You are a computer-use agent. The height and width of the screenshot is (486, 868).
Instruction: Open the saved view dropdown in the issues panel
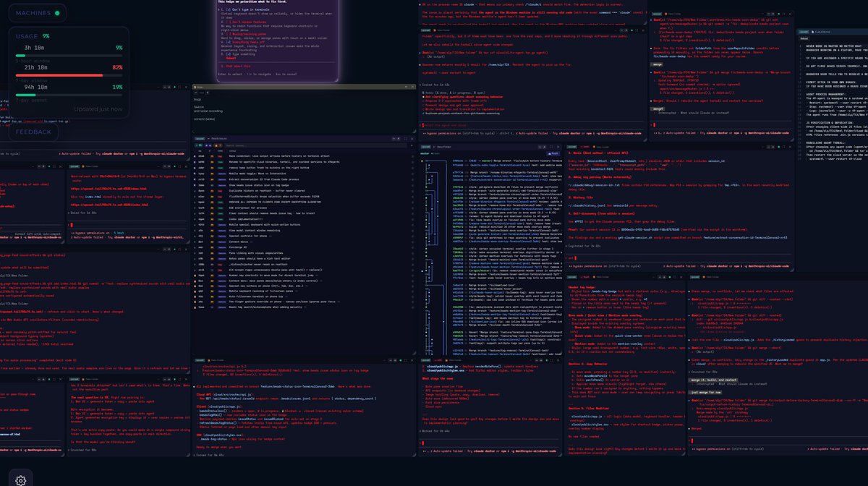pos(200,138)
